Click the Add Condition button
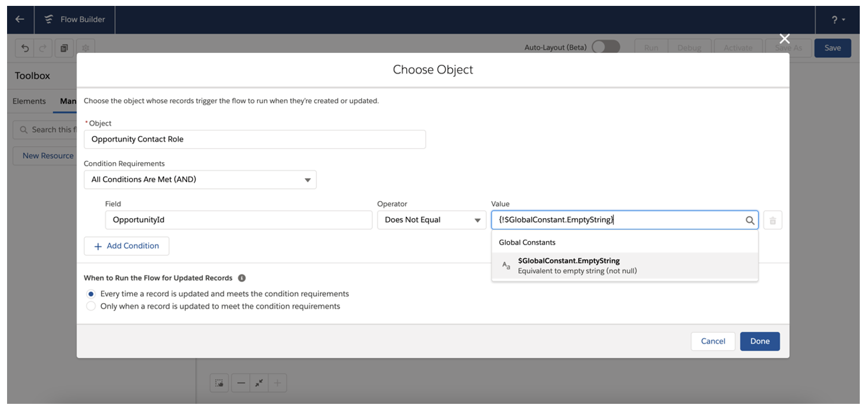The image size is (868, 415). pos(126,246)
